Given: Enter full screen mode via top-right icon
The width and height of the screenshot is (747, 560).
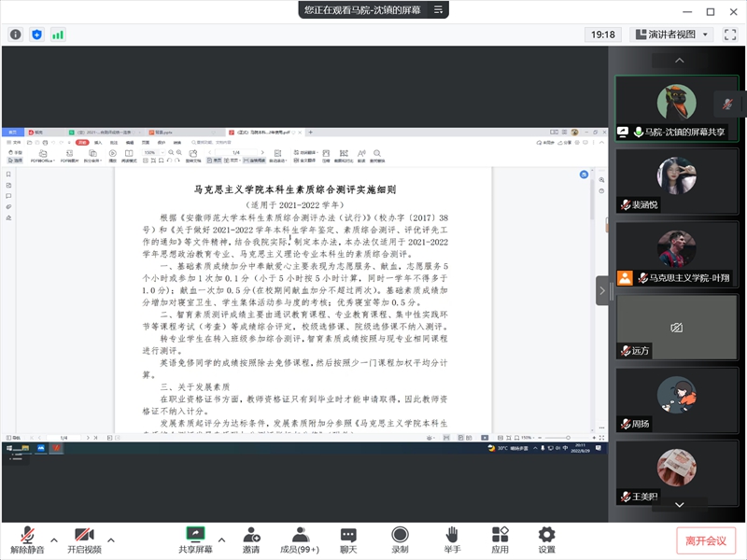Looking at the screenshot, I should pos(731,35).
